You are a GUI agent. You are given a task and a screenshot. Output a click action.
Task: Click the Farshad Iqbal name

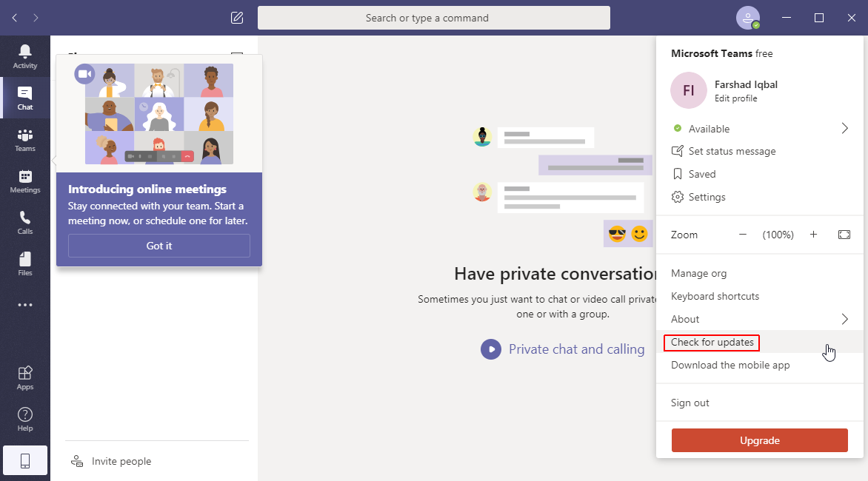click(746, 84)
